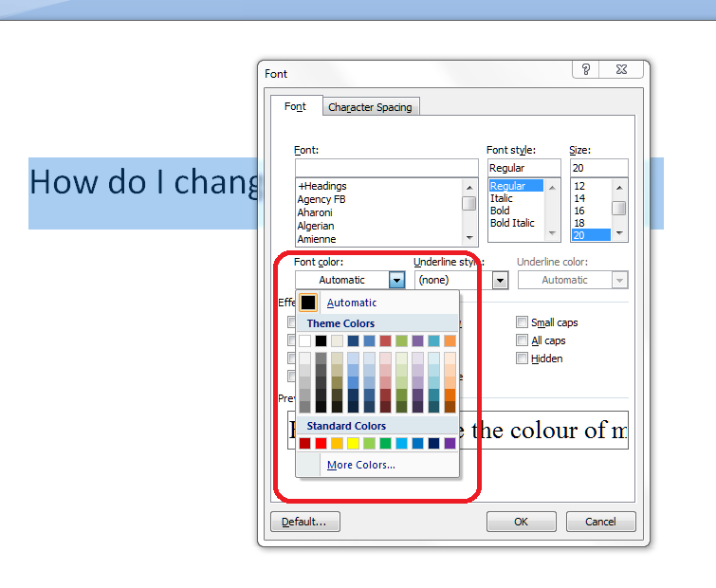
Task: Collapse the Font color dropdown arrow
Action: pyautogui.click(x=396, y=280)
